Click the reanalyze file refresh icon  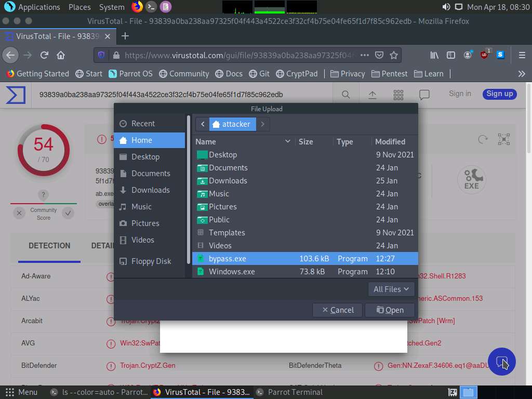click(x=483, y=139)
